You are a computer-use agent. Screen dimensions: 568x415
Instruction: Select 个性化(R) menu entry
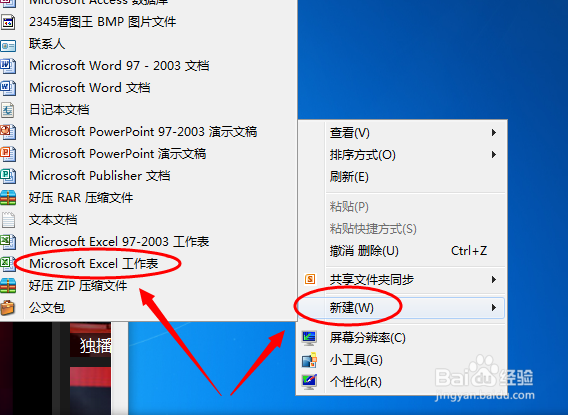(401, 382)
